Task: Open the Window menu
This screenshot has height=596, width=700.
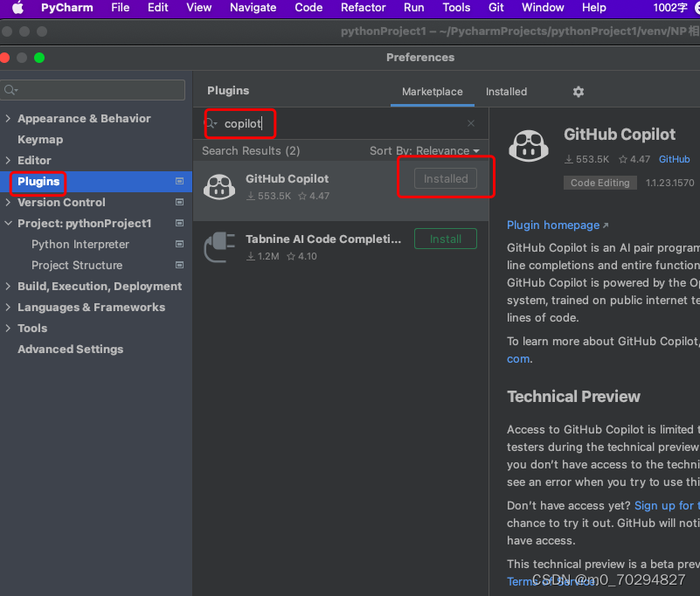Action: click(543, 8)
